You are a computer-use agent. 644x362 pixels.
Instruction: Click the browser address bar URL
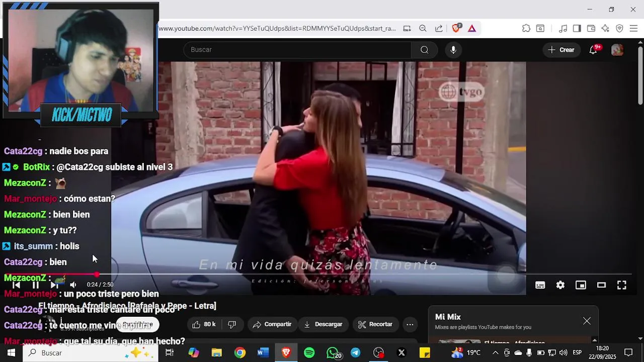pyautogui.click(x=277, y=29)
